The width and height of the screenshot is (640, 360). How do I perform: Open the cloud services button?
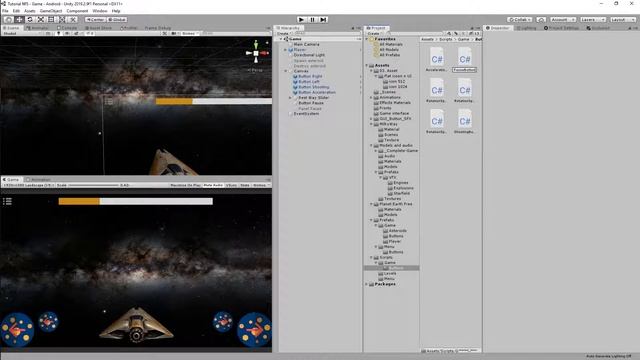click(x=541, y=20)
